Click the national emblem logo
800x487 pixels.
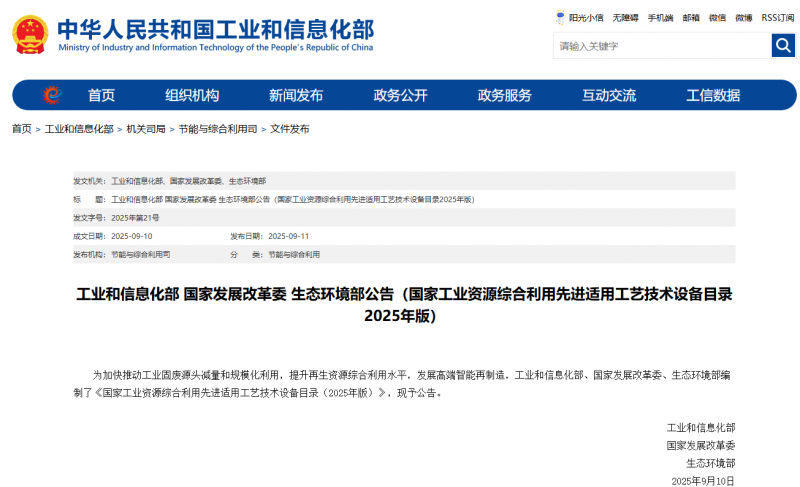pos(30,35)
